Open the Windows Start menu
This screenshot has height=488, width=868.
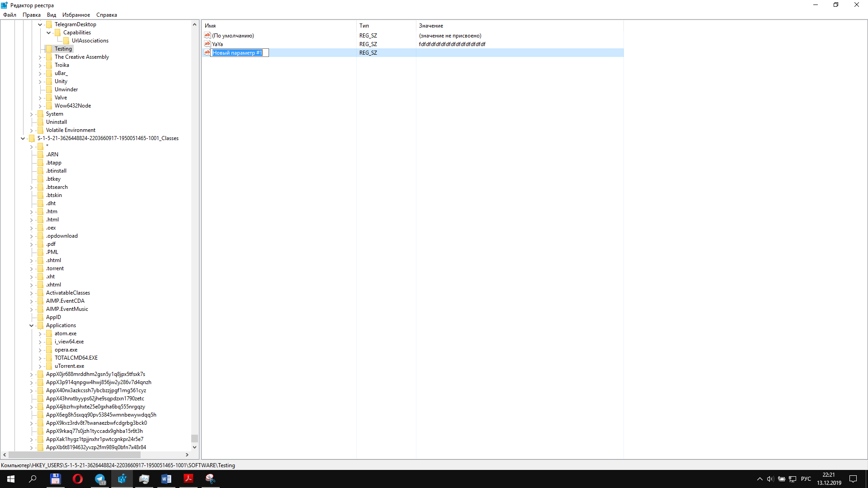tap(11, 479)
